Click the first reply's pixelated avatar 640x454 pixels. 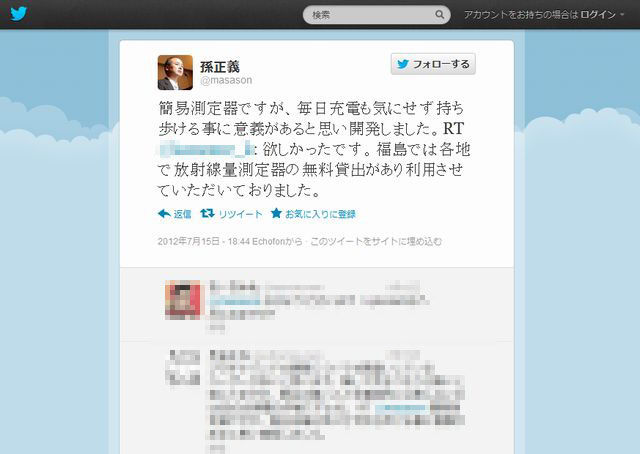click(x=182, y=300)
